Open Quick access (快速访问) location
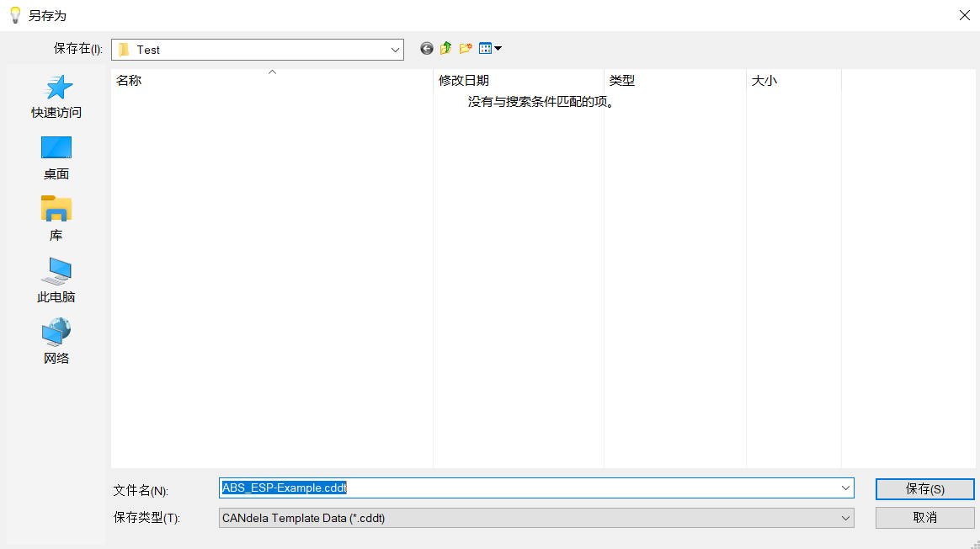 pos(56,97)
